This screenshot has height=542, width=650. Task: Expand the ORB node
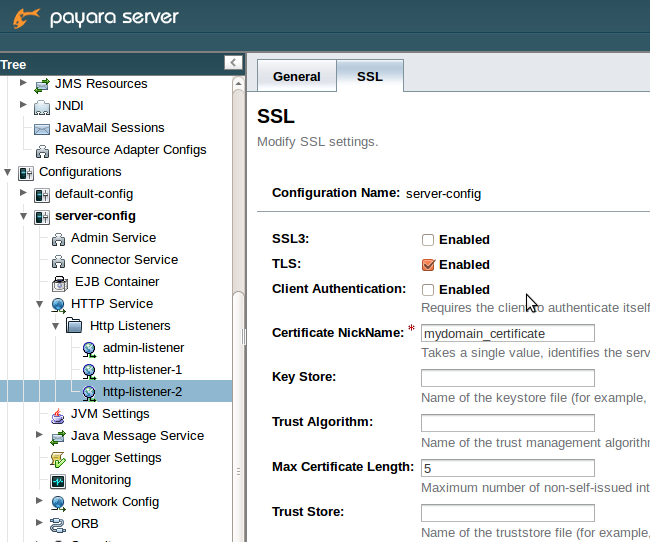(x=39, y=522)
